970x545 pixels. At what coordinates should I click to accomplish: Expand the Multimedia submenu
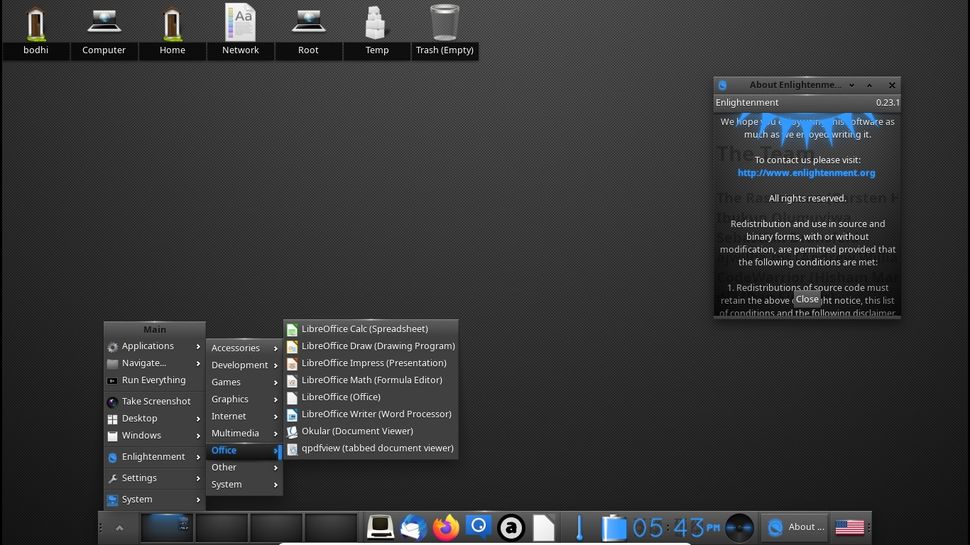click(x=244, y=433)
